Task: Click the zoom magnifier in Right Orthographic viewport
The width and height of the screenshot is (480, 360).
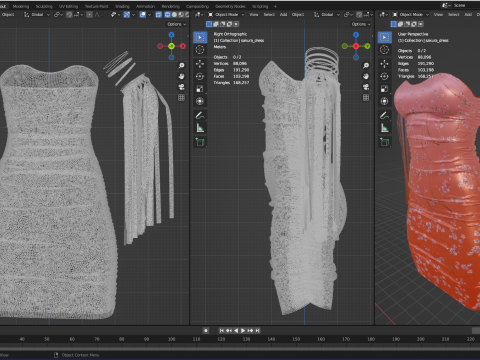Action: tap(366, 66)
